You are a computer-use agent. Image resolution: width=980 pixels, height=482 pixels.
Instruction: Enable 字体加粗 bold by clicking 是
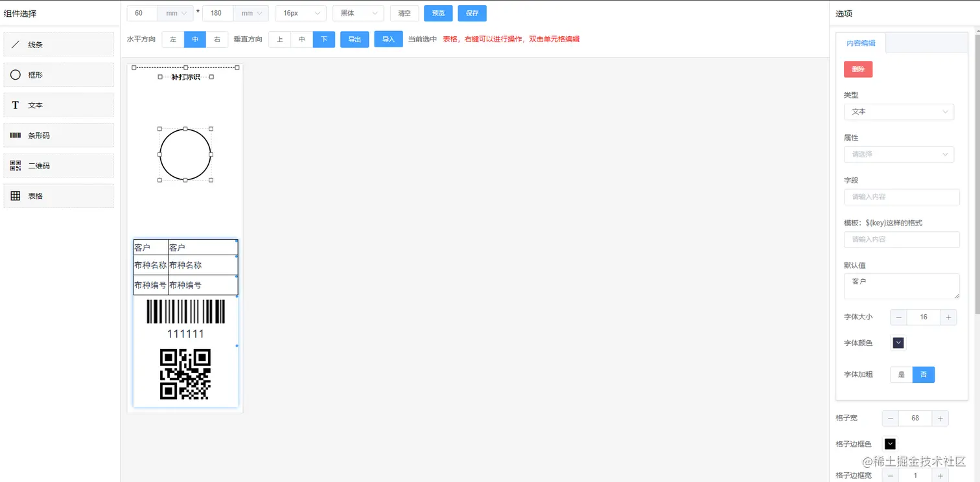[x=900, y=374]
